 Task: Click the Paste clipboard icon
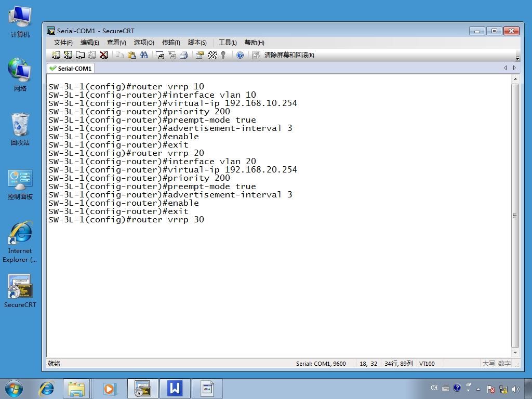point(131,55)
